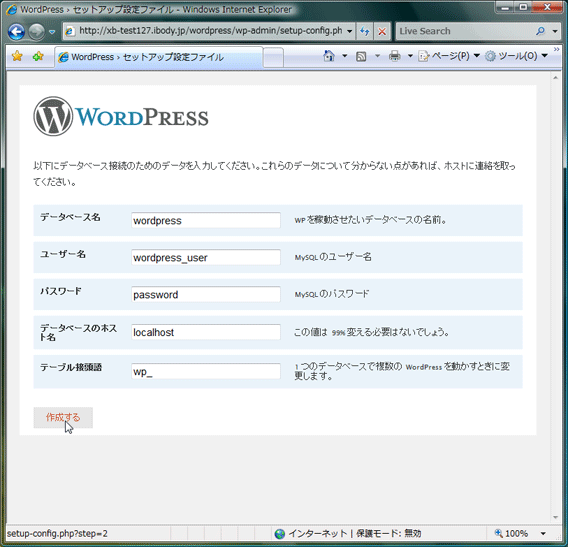568x547 pixels.
Task: Click the Home page icon
Action: point(329,56)
